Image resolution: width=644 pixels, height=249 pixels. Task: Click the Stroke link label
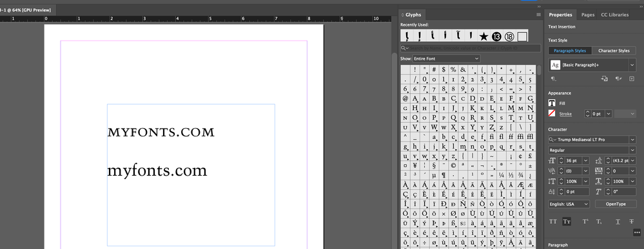pos(565,114)
